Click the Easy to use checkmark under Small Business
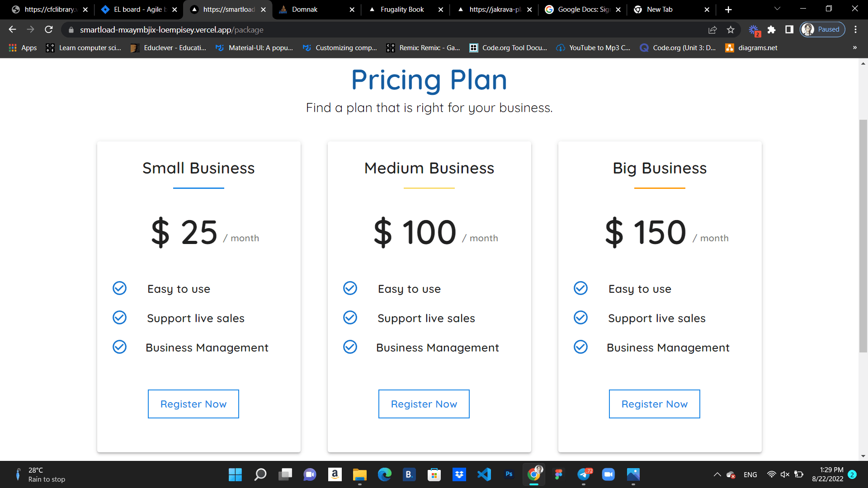Viewport: 868px width, 488px height. [x=119, y=288]
